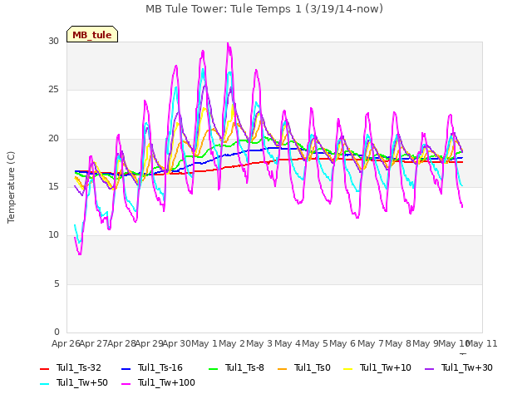Screen dimensions: 532x399
Task: Click the cyan Tul1_Tw+50 legend swatch
Action: pos(44,384)
